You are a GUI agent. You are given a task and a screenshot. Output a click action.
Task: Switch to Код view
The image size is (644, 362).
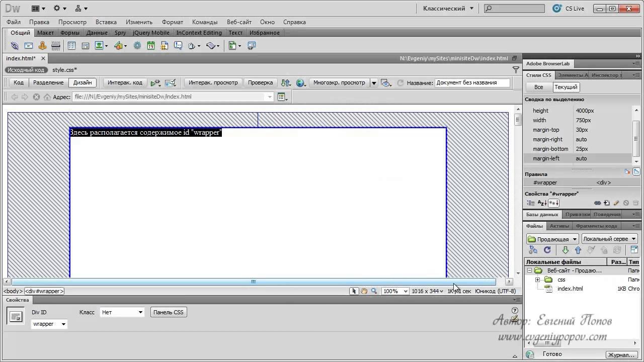(19, 82)
